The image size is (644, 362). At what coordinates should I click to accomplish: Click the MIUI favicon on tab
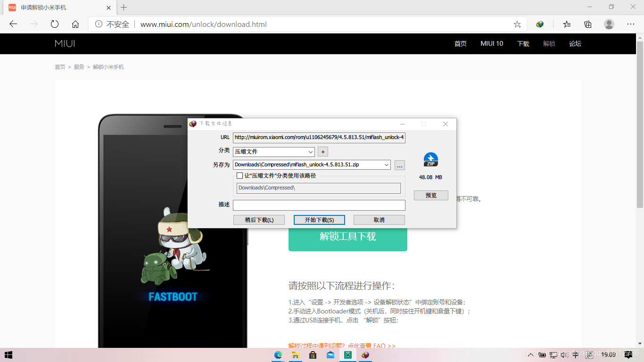pyautogui.click(x=12, y=8)
